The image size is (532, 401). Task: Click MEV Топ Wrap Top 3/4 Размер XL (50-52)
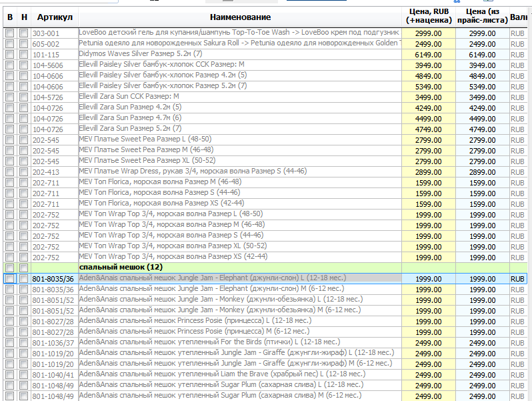173,246
